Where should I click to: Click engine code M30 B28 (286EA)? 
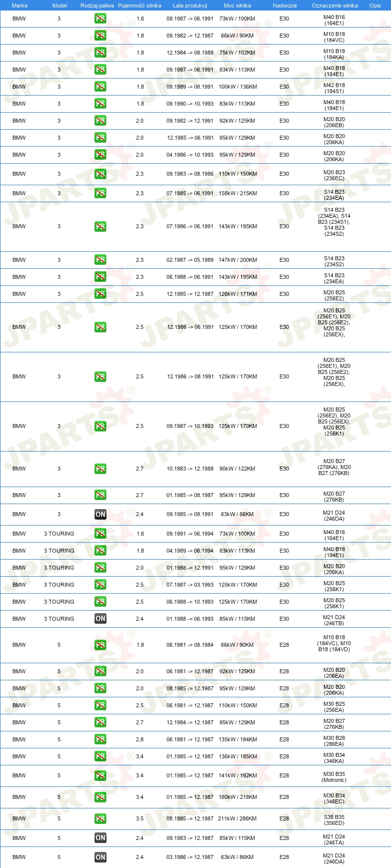[x=334, y=741]
